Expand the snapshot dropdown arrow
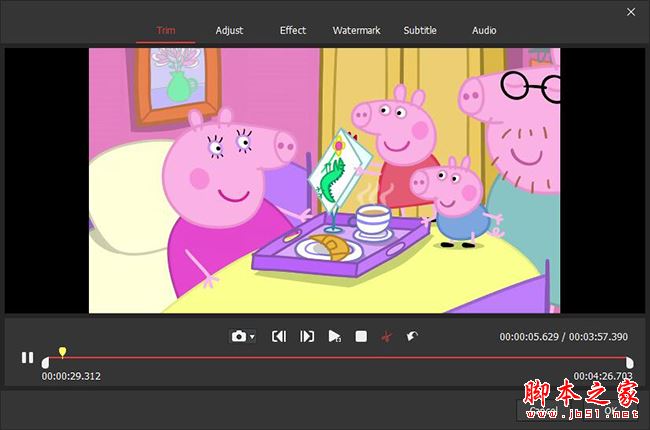 (252, 337)
